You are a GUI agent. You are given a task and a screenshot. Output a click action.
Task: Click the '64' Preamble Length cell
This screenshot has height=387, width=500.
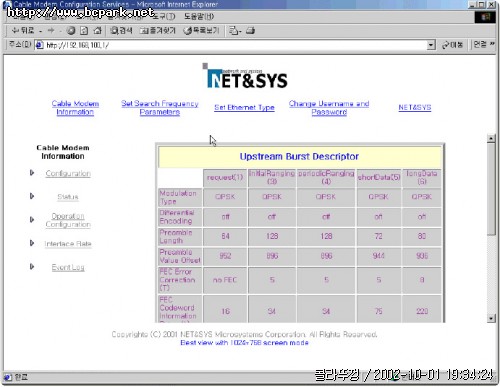225,236
